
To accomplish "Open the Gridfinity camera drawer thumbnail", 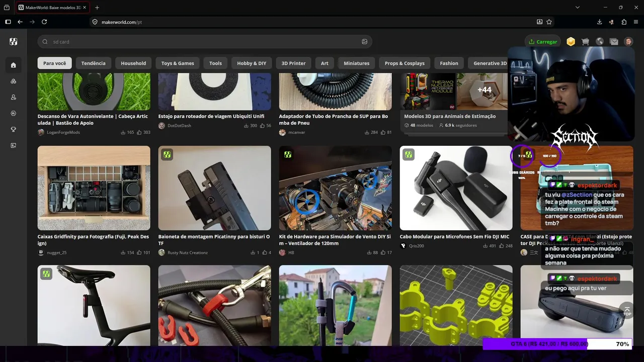I will [94, 188].
